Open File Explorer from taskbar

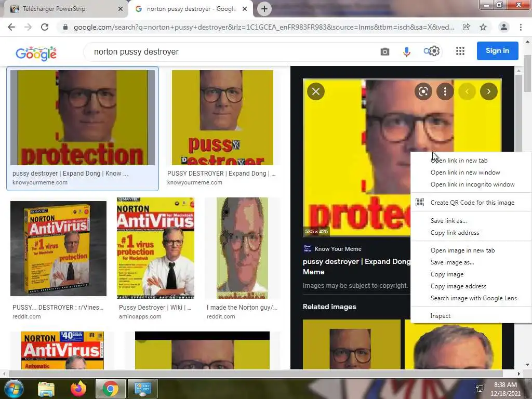(46, 389)
